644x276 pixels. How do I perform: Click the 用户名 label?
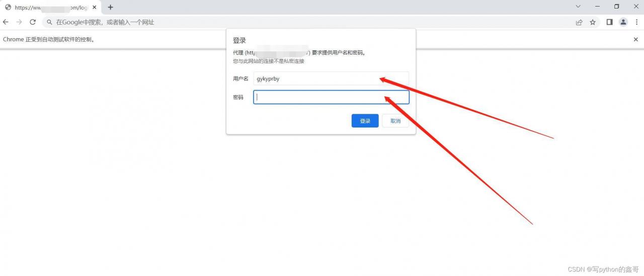coord(240,79)
